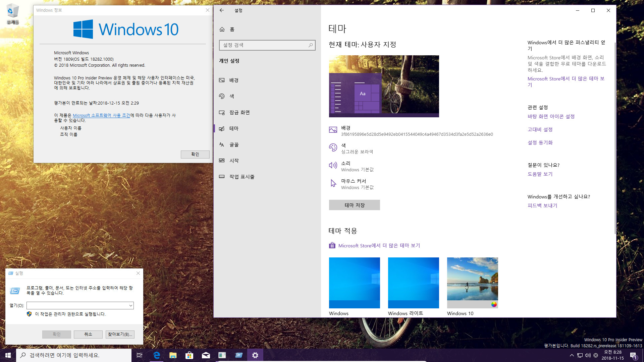Click 취소 in the Run dialog

pyautogui.click(x=88, y=334)
